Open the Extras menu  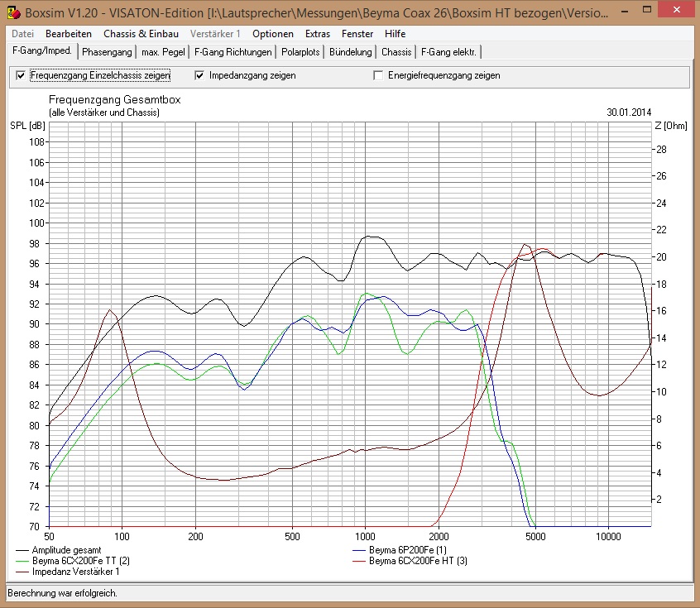click(318, 34)
